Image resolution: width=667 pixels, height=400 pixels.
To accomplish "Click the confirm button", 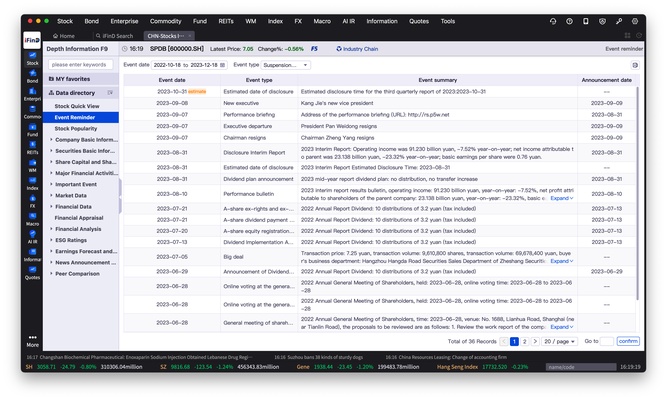I will [628, 341].
